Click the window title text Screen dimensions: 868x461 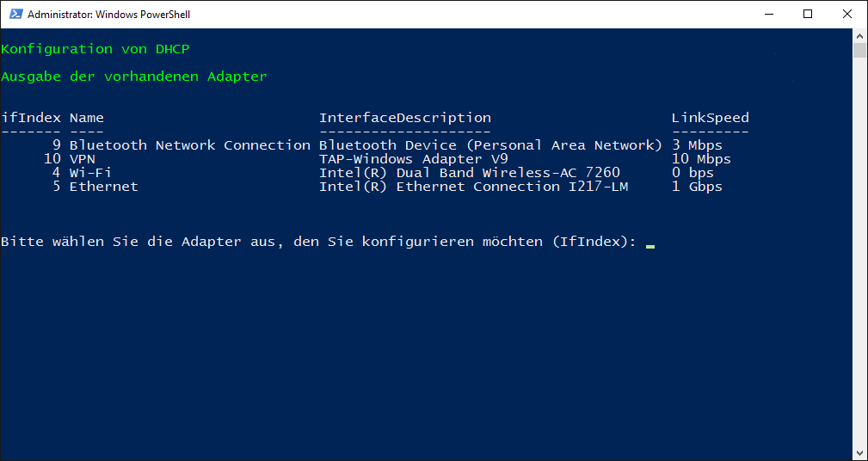pyautogui.click(x=109, y=15)
